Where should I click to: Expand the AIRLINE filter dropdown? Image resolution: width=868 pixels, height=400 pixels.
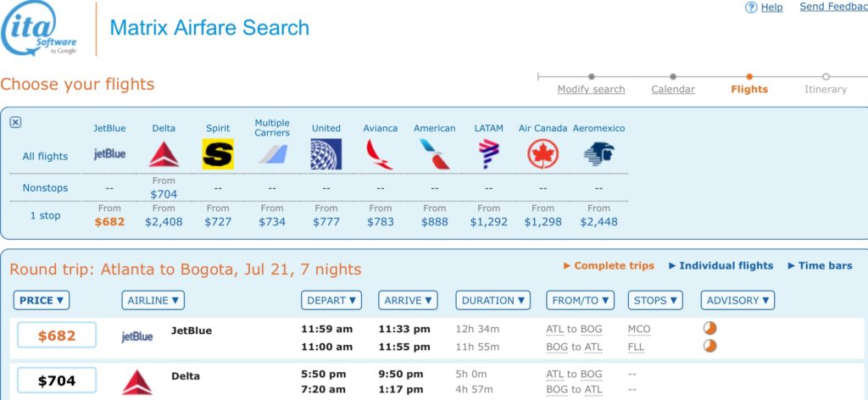153,300
